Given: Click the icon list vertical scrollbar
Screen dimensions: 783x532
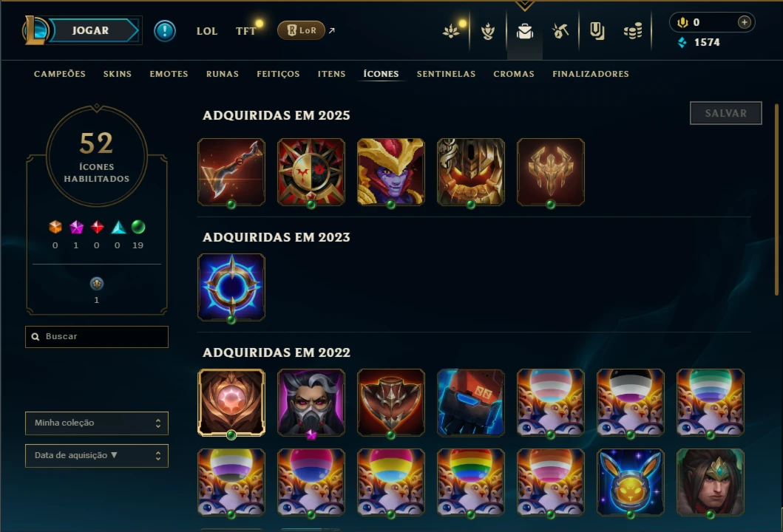Looking at the screenshot, I should click(776, 199).
